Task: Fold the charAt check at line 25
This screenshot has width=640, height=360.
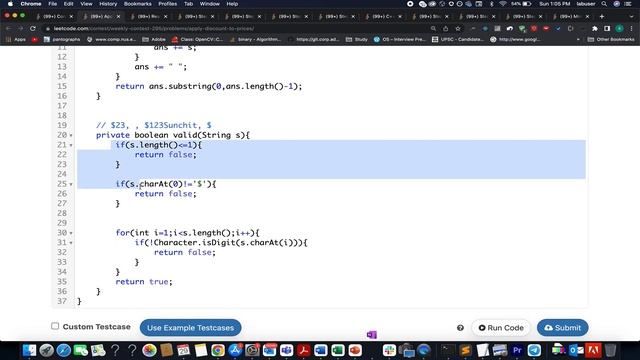Action: [71, 184]
